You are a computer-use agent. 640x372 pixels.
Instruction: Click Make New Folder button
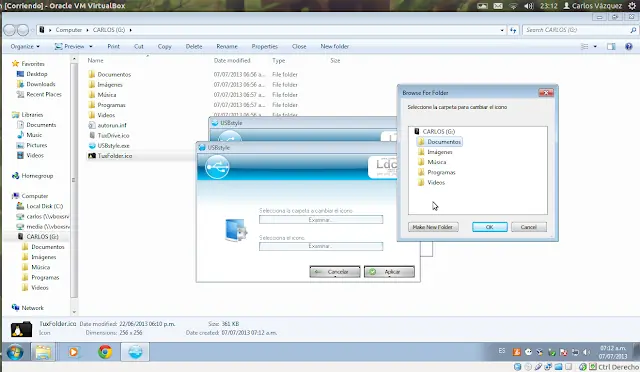pyautogui.click(x=433, y=227)
